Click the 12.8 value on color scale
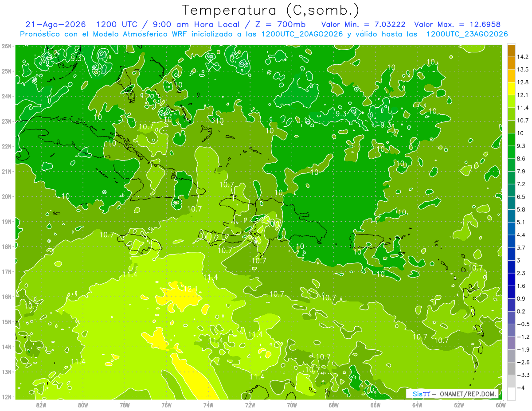532x411 pixels. (x=523, y=82)
